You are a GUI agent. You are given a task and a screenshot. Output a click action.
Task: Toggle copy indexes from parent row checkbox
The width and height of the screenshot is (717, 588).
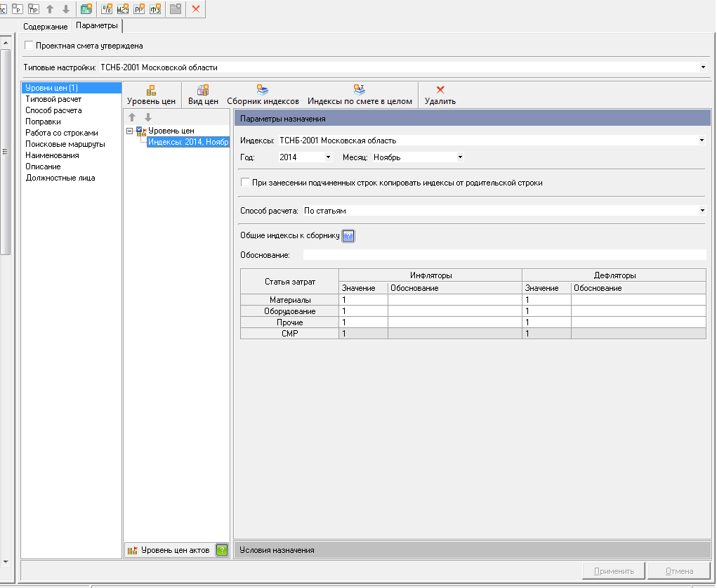pos(245,183)
